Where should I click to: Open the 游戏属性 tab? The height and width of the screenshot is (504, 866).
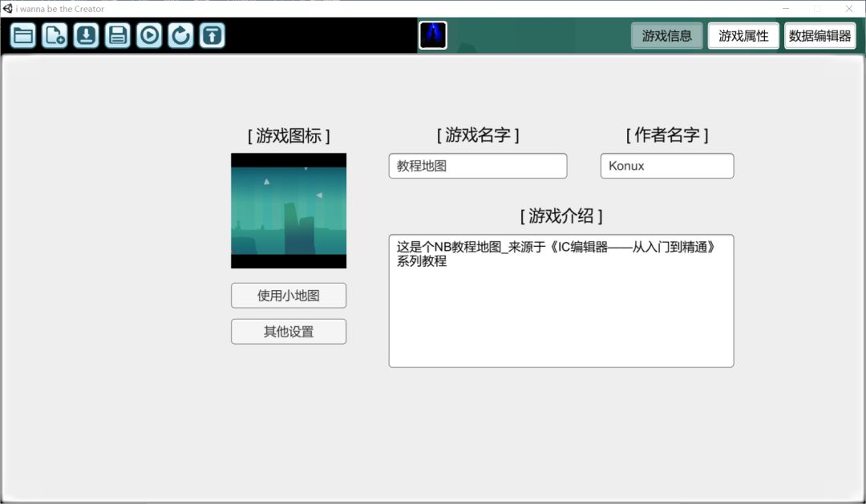743,36
